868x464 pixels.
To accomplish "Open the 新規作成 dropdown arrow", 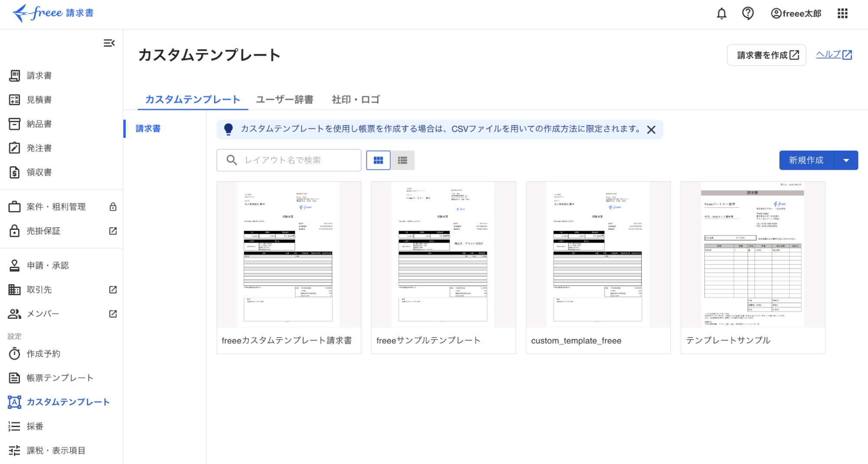I will coord(846,160).
